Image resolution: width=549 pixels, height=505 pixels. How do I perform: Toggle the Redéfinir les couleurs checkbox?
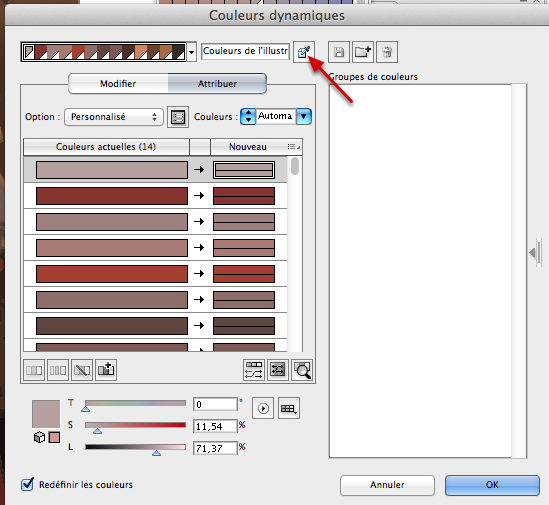tap(27, 484)
